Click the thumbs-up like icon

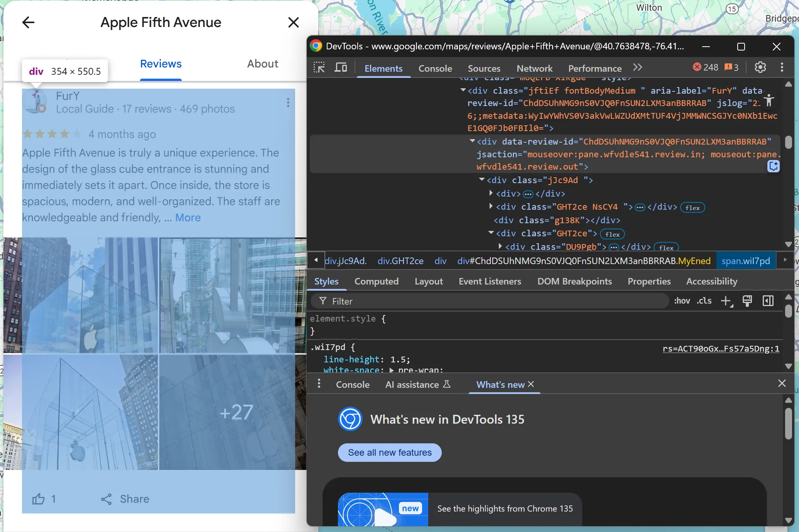click(x=38, y=499)
